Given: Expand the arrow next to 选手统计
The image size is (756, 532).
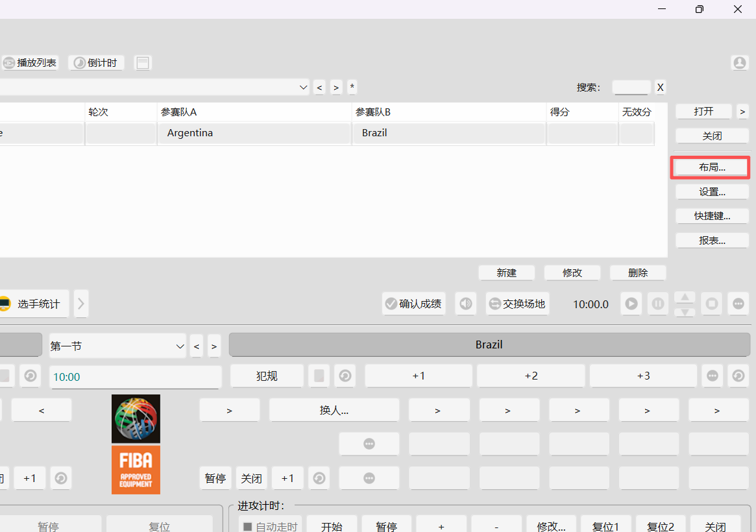Looking at the screenshot, I should click(81, 304).
